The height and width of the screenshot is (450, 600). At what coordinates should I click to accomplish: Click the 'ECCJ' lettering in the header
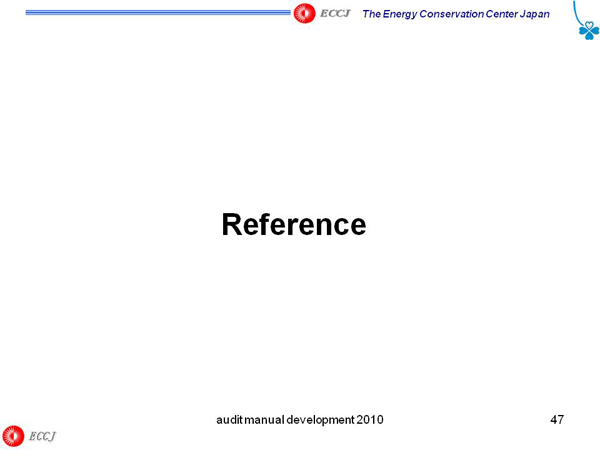click(335, 14)
